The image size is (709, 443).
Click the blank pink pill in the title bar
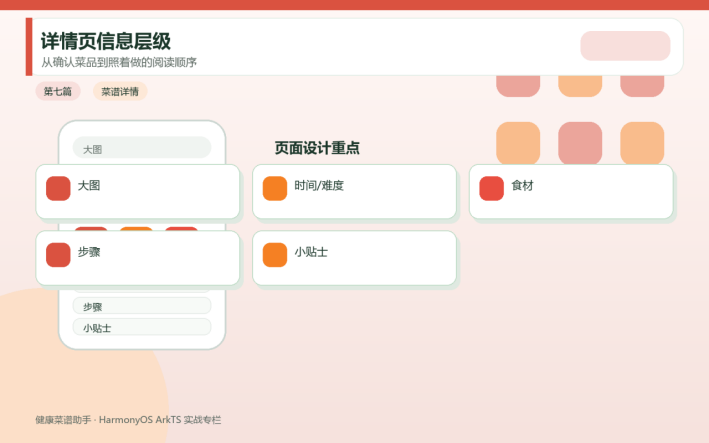(625, 46)
